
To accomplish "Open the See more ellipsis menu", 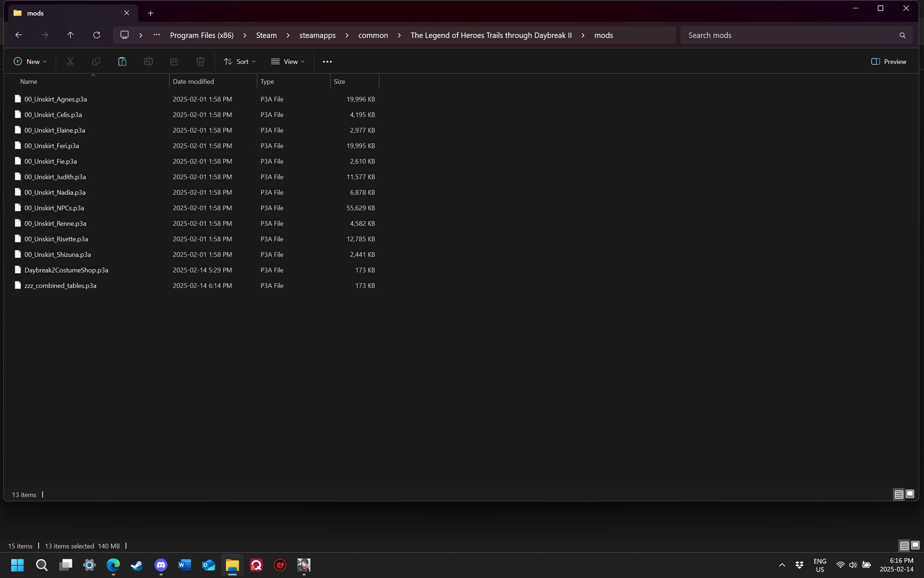I will coord(327,62).
